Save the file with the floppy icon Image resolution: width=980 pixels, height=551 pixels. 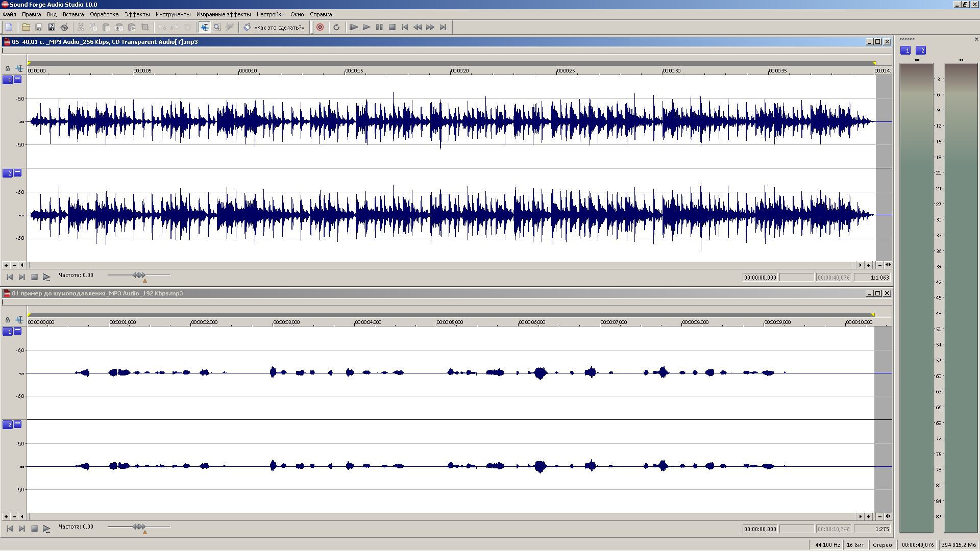[x=39, y=27]
